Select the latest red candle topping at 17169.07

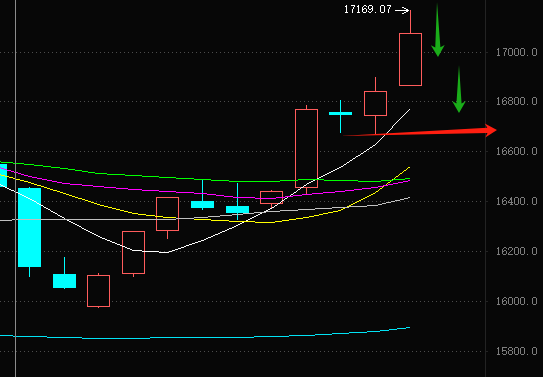410,59
